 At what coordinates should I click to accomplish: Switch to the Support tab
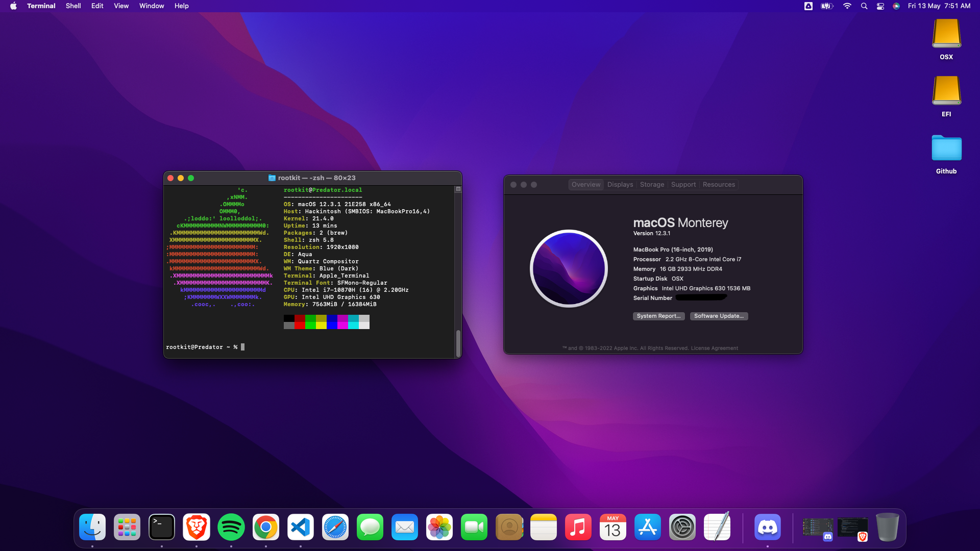683,185
